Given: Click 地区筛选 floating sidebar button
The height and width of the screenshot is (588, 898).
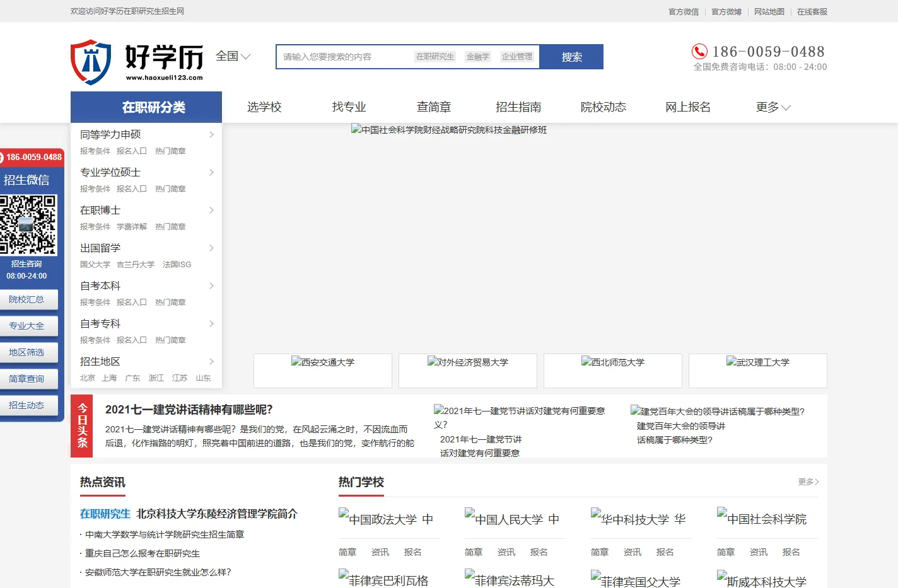Looking at the screenshot, I should pyautogui.click(x=28, y=352).
